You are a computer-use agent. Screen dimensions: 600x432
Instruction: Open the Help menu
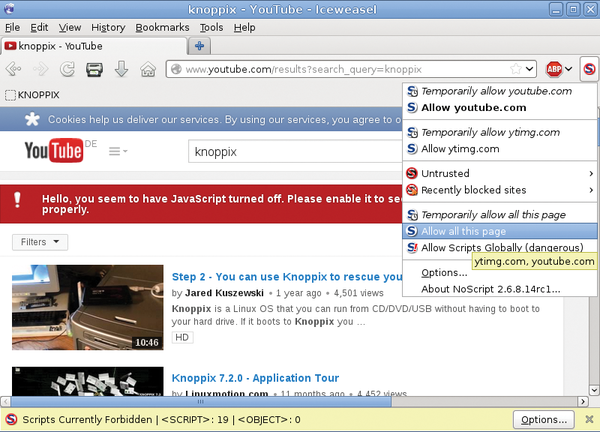pyautogui.click(x=245, y=28)
